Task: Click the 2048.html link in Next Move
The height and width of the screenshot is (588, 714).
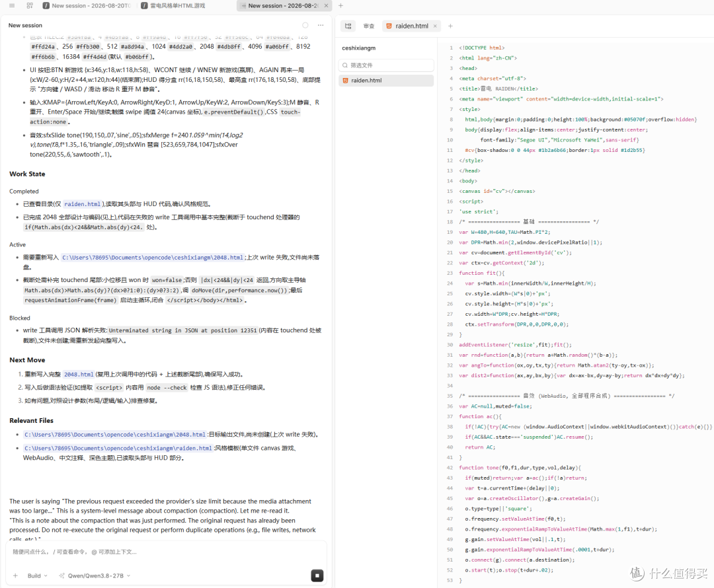Action: [x=79, y=375]
